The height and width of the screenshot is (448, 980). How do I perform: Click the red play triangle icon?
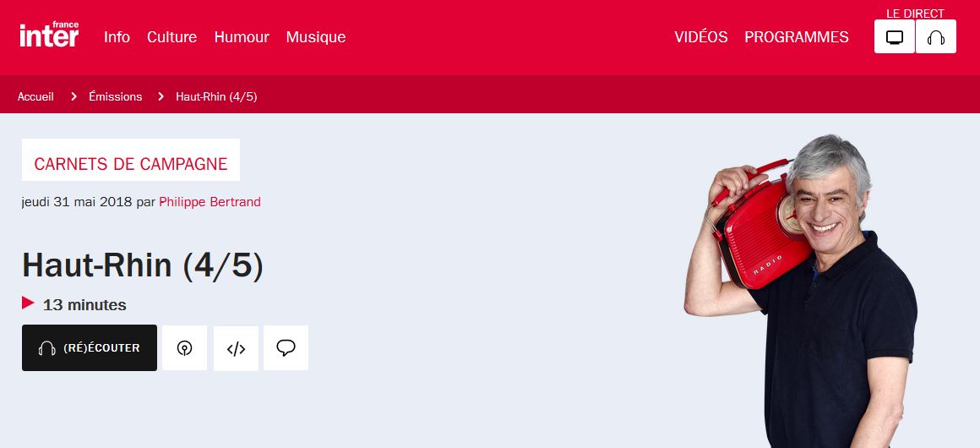coord(28,303)
